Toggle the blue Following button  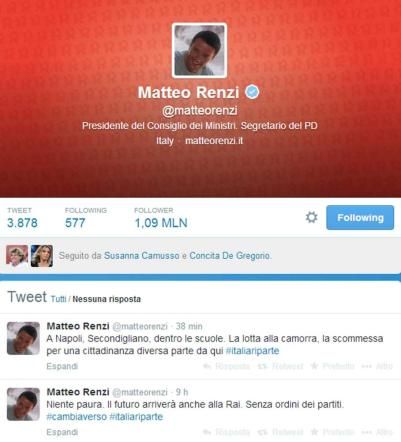click(360, 218)
